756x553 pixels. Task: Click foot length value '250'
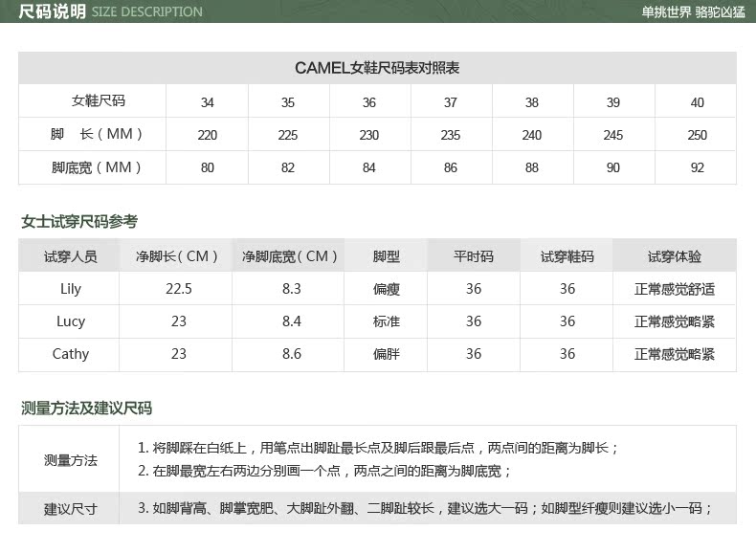(698, 135)
